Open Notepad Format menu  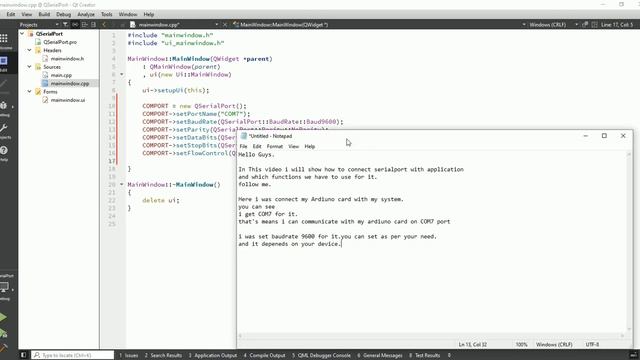coord(275,146)
